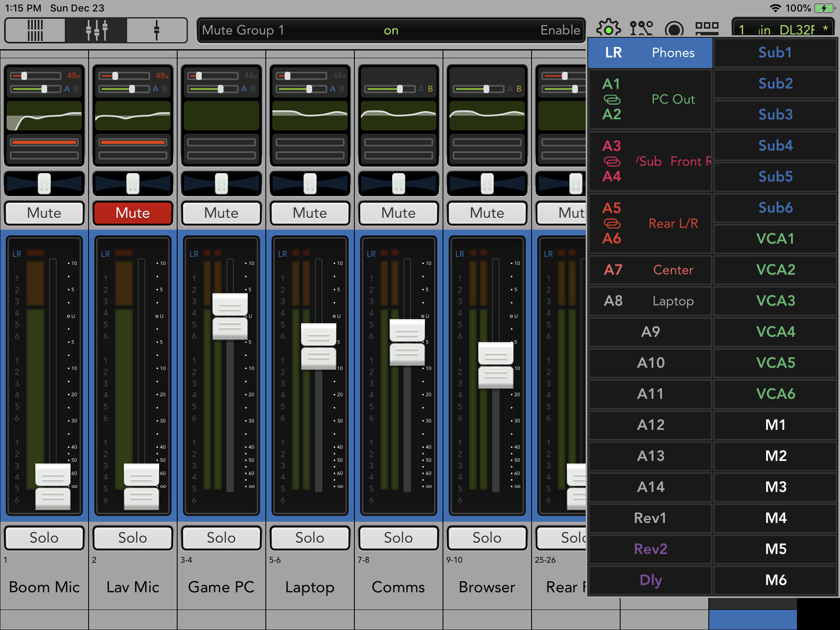Screen dimensions: 840x630
Task: Unmute the Lav Mic channel
Action: pyautogui.click(x=133, y=213)
